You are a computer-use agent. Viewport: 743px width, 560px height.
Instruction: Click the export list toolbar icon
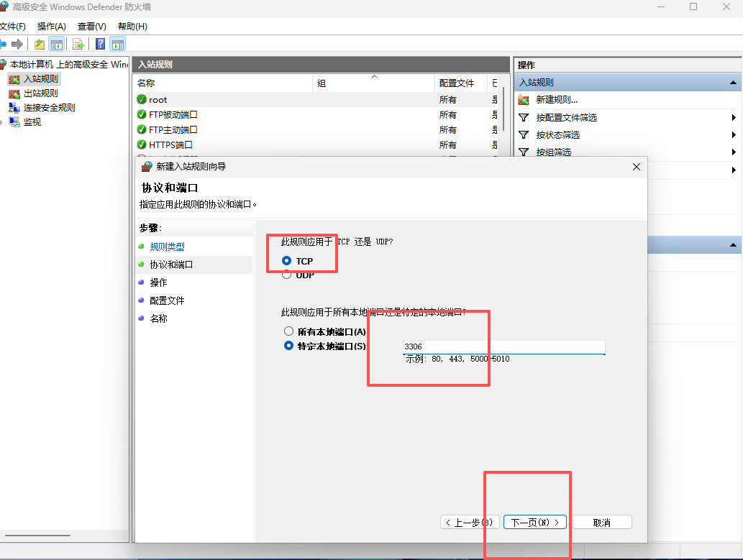pyautogui.click(x=78, y=45)
